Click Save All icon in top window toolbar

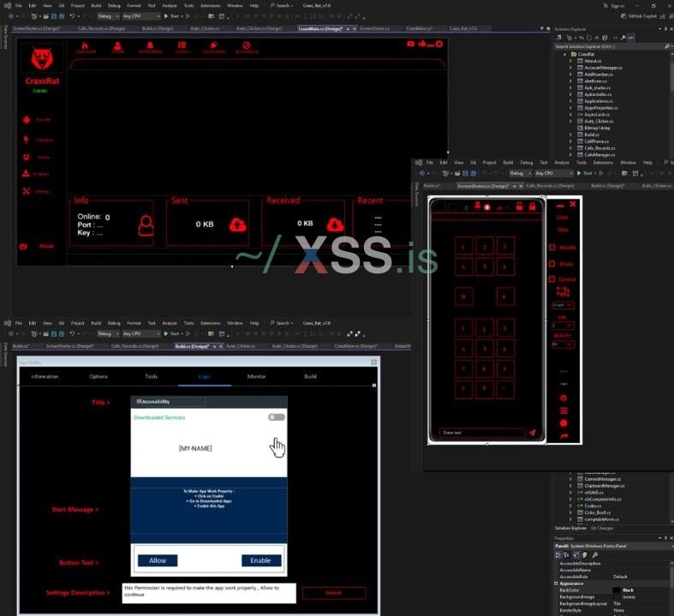coord(62,16)
